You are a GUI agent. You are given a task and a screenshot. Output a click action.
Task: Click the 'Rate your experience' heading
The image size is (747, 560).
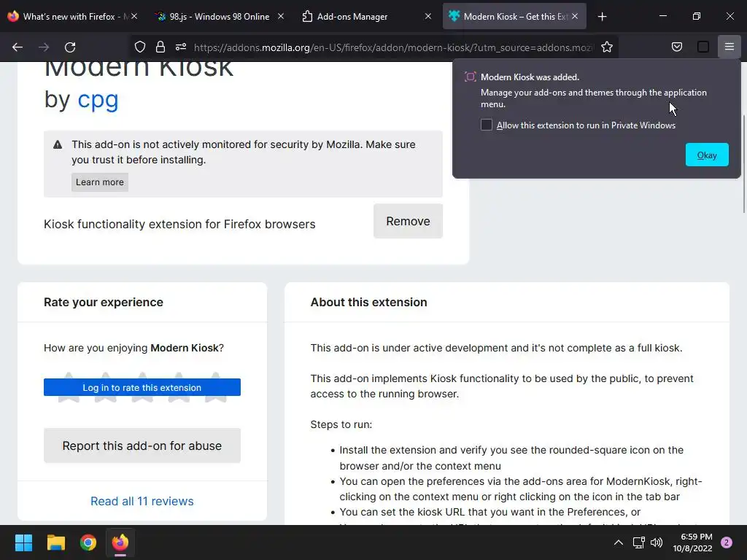pos(104,302)
